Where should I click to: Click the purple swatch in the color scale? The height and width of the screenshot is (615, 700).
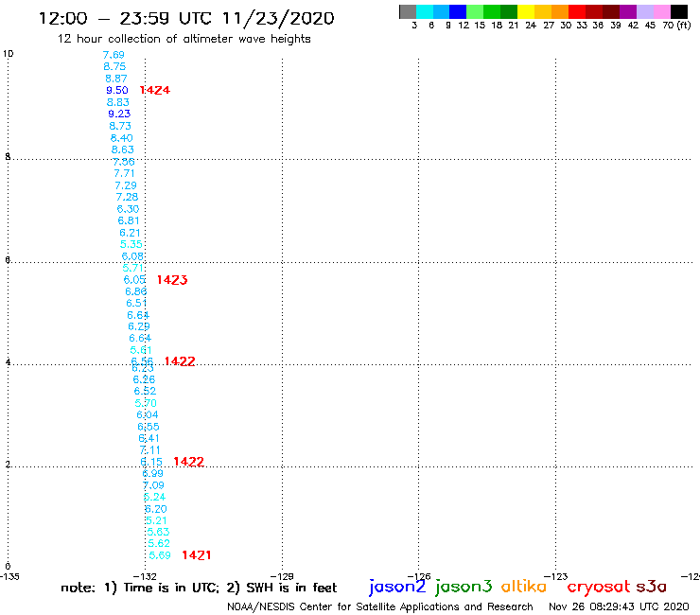[x=628, y=11]
